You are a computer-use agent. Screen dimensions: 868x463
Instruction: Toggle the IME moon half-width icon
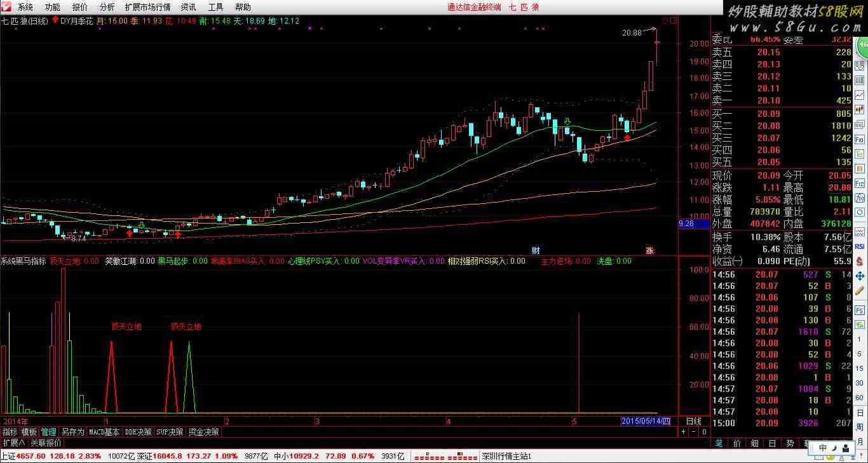[834, 448]
